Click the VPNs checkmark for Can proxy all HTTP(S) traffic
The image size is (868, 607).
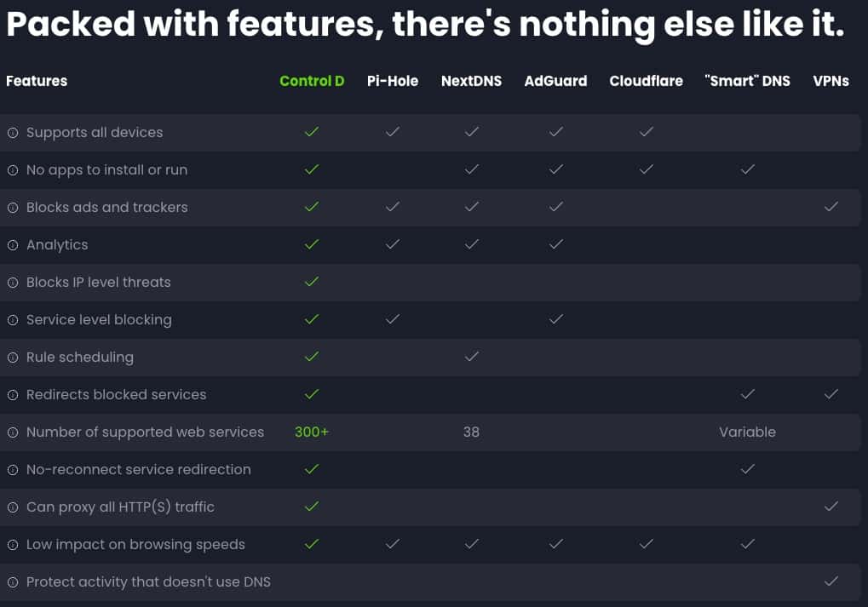tap(831, 507)
